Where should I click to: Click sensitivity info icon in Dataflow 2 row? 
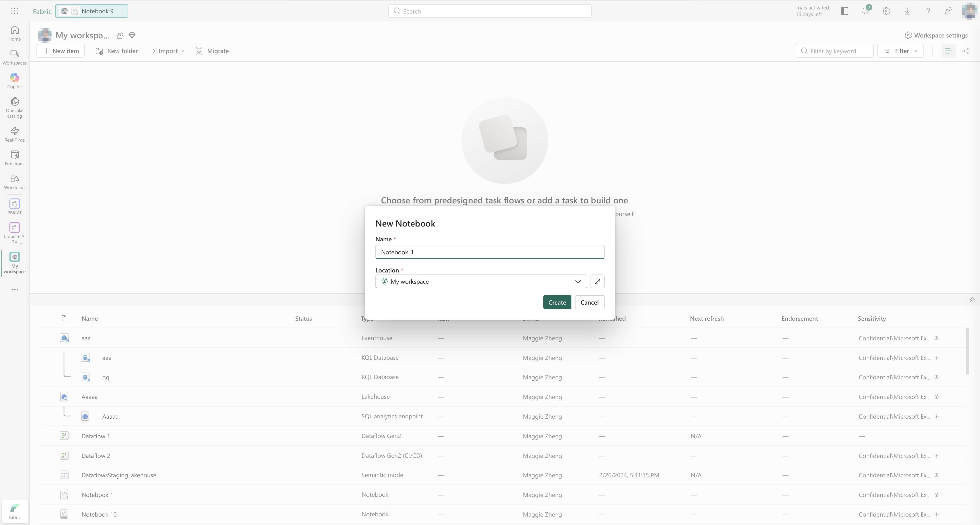pyautogui.click(x=937, y=455)
